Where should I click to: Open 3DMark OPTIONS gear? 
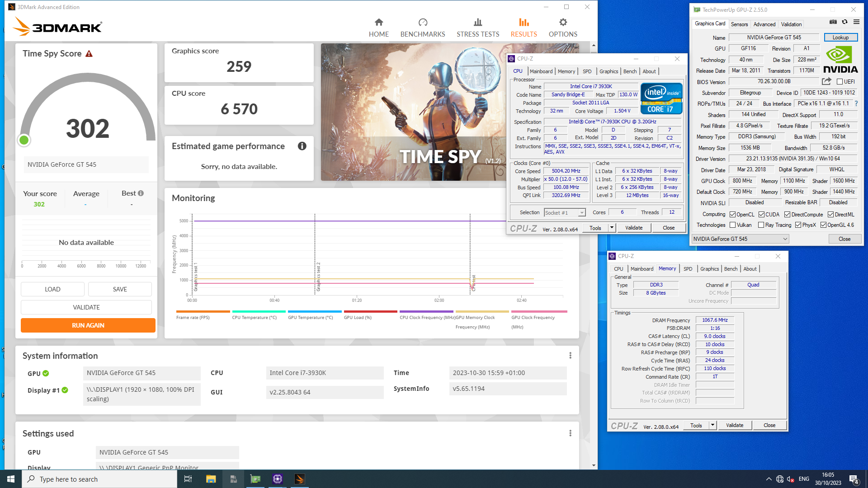click(x=563, y=28)
